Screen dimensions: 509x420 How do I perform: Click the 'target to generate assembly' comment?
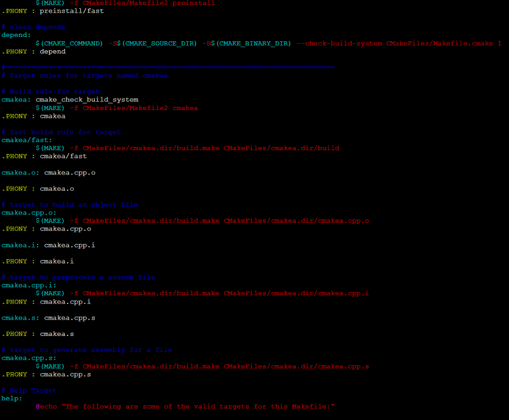point(87,350)
